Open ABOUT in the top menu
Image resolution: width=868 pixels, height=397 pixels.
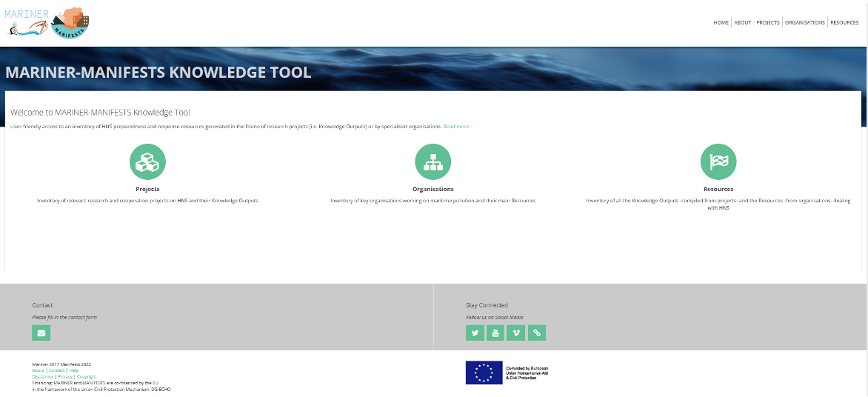tap(742, 23)
